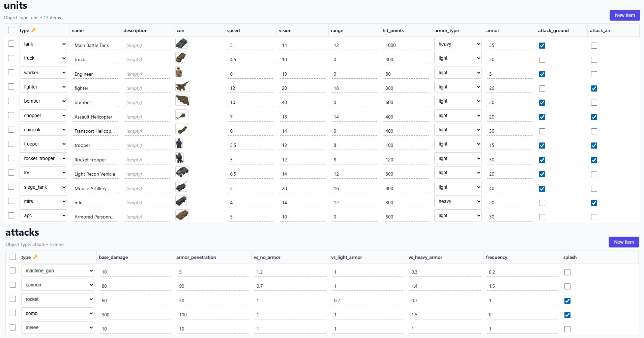The width and height of the screenshot is (644, 338).
Task: Open the siege_tank type dropdown
Action: click(x=43, y=187)
